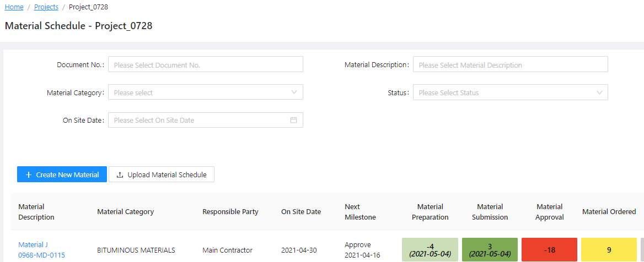Click Next Milestone column header
The image size is (644, 262).
click(x=360, y=211)
